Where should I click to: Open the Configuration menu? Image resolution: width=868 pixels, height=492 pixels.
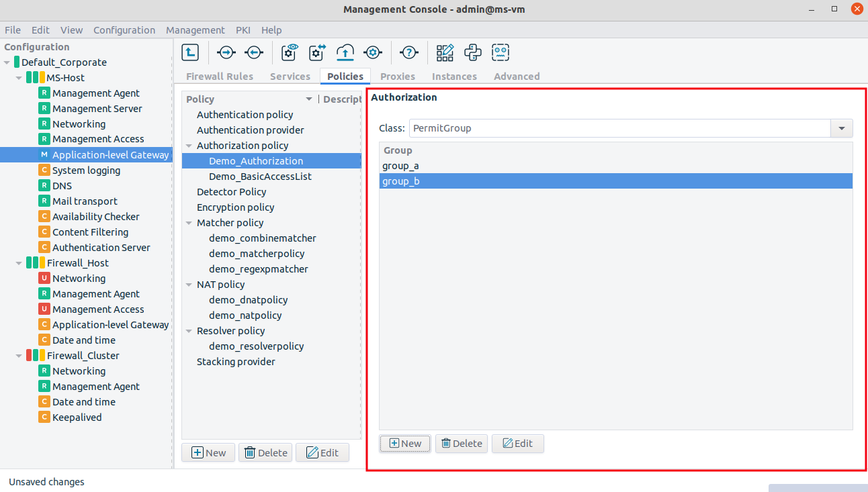tap(124, 30)
